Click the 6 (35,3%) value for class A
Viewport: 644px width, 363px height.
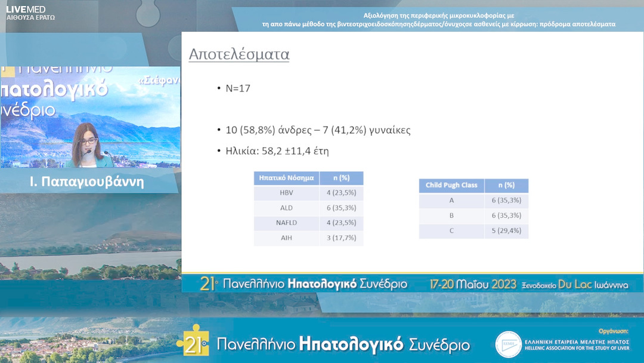pos(506,200)
